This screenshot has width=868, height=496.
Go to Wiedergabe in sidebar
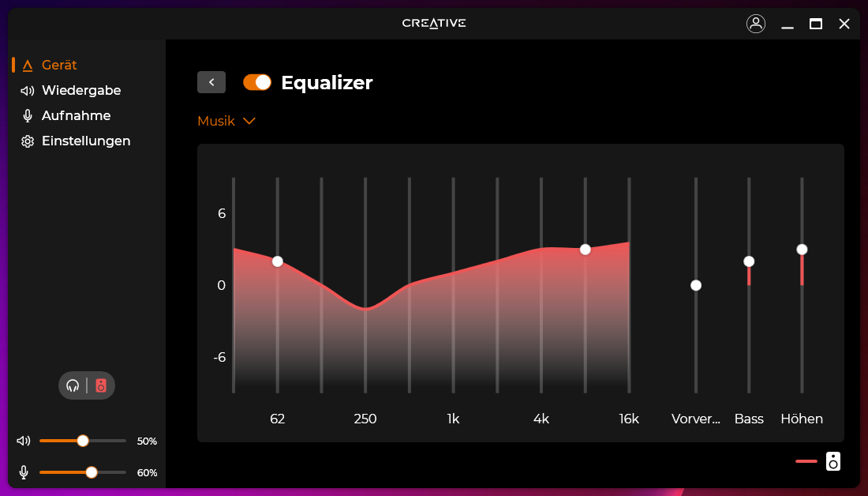tap(80, 90)
